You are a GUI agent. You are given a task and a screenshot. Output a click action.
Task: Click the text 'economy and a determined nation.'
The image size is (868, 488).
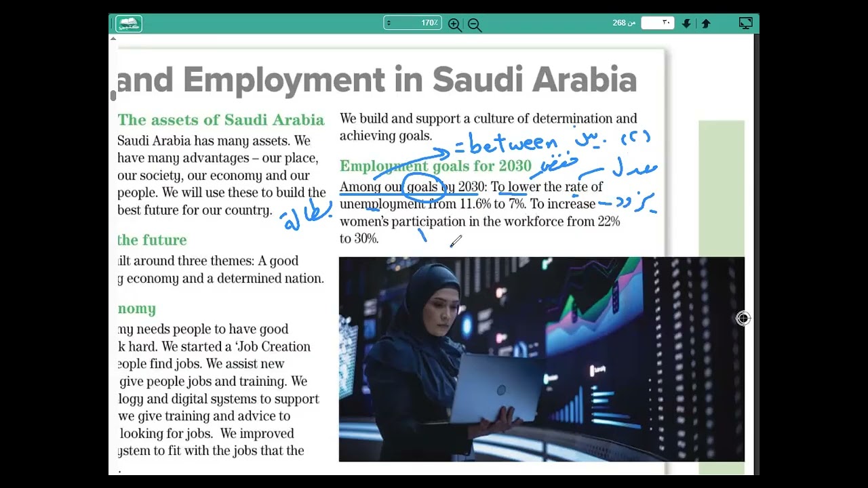pos(224,279)
